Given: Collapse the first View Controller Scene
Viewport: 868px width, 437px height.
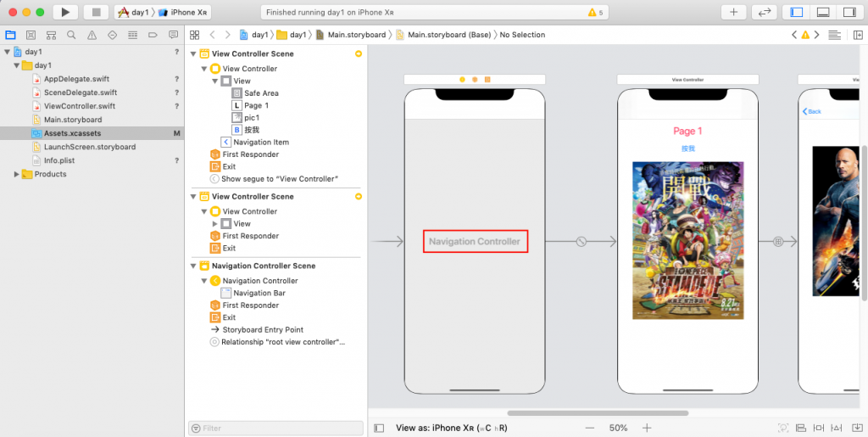Looking at the screenshot, I should coord(192,53).
